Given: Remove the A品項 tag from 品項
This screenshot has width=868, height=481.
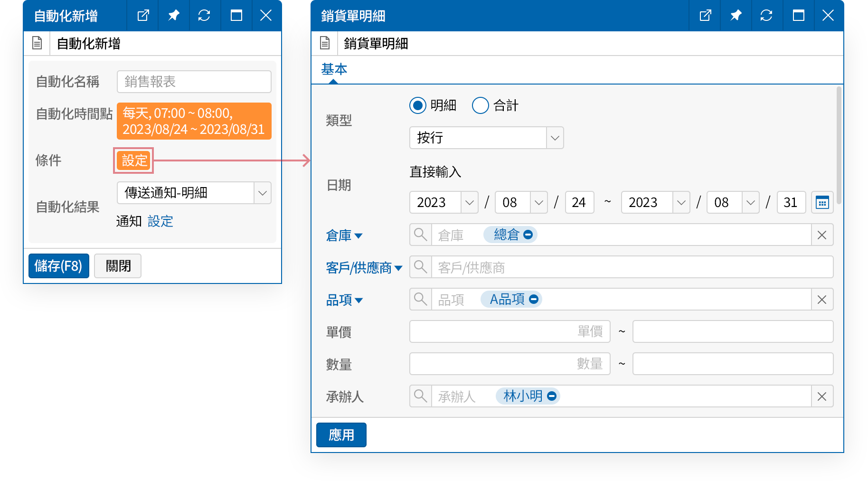Looking at the screenshot, I should [x=534, y=299].
